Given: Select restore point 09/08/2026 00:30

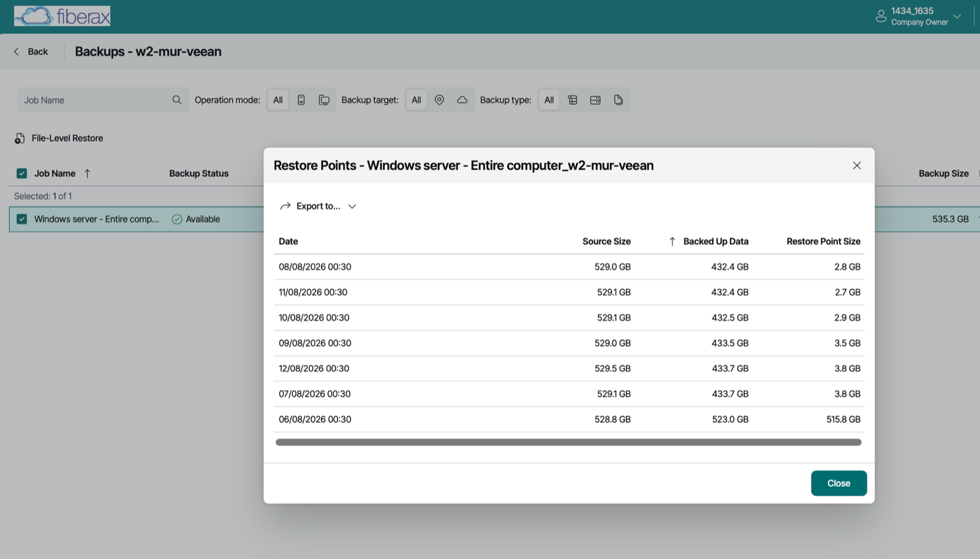Looking at the screenshot, I should 569,343.
